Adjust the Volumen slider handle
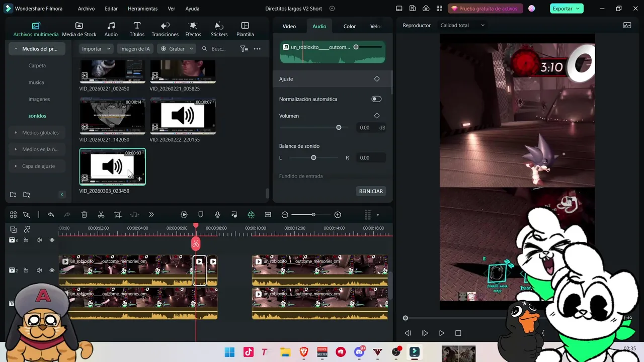 [339, 128]
